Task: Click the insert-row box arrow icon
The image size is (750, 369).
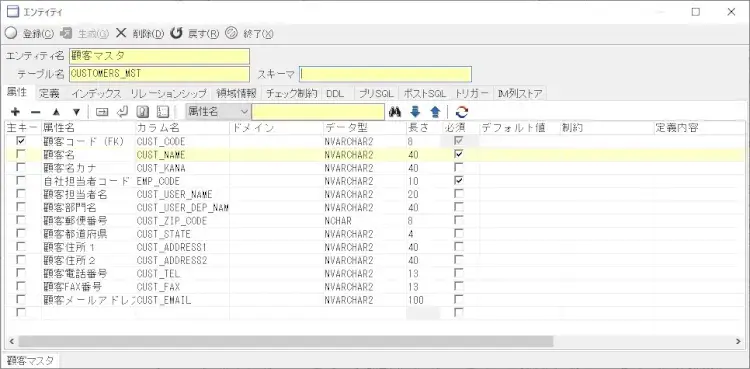Action: coord(102,112)
